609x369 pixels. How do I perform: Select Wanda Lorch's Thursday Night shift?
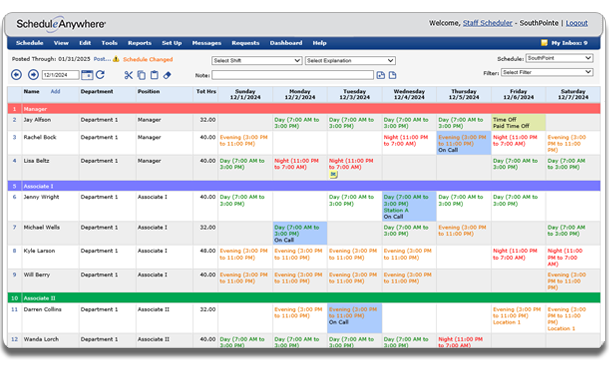pyautogui.click(x=464, y=341)
